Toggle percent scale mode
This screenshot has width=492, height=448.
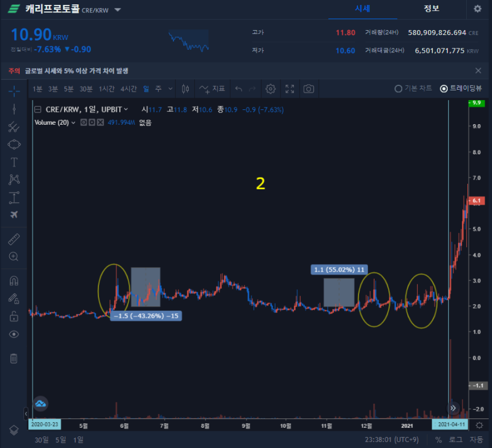[x=438, y=440]
